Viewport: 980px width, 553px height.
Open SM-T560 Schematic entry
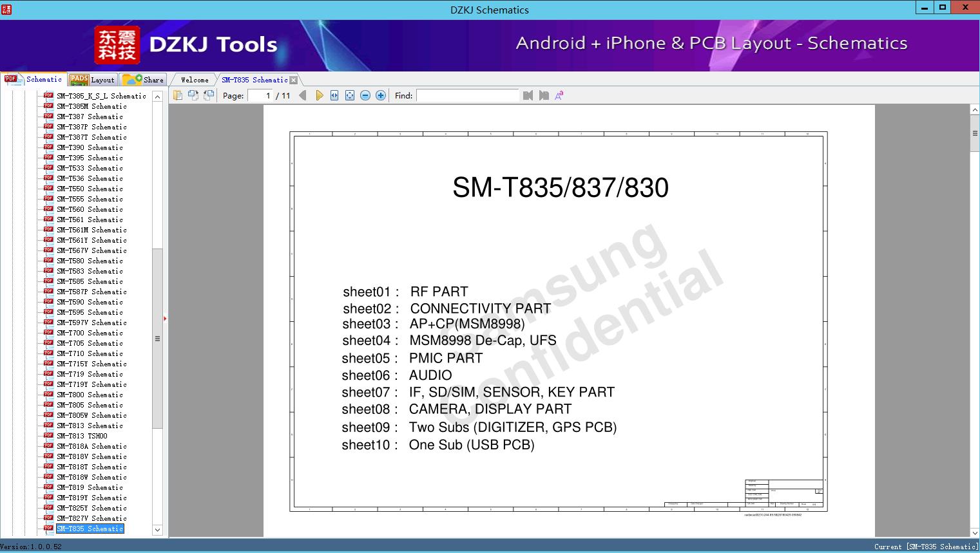pos(90,209)
